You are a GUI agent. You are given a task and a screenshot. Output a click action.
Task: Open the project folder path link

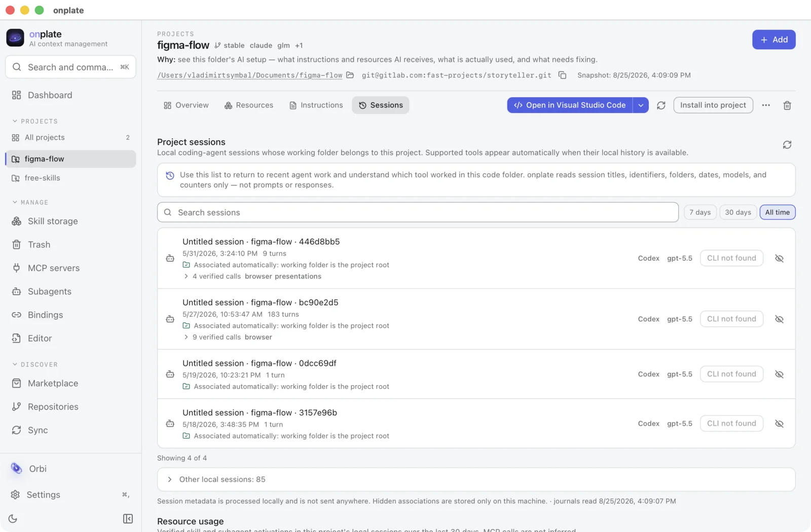(250, 75)
